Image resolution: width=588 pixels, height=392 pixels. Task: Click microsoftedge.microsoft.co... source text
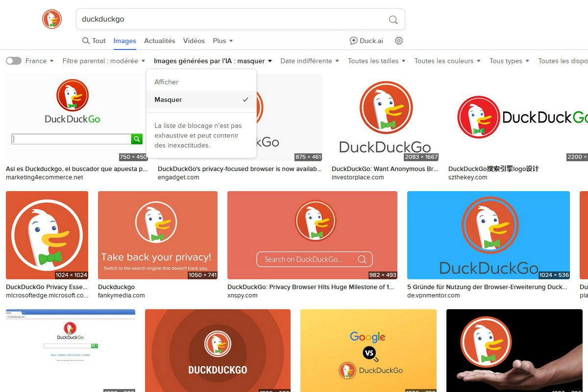pos(47,295)
